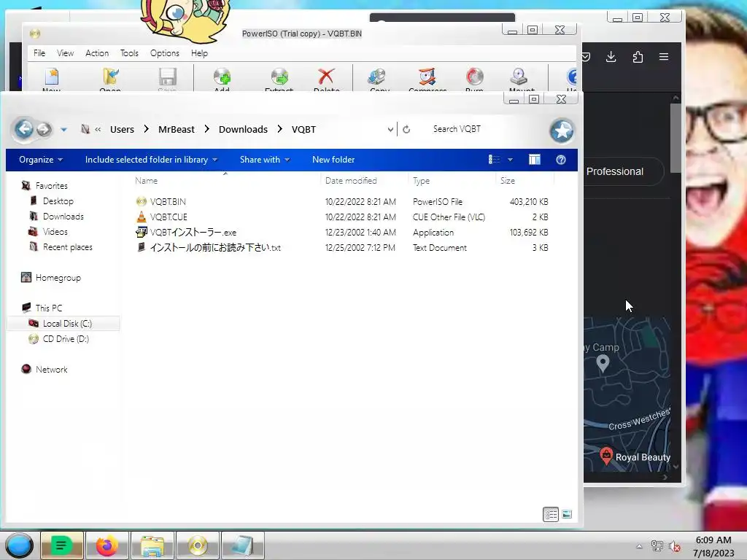747x560 pixels.
Task: Click the forward arrow in Explorer
Action: pyautogui.click(x=44, y=129)
